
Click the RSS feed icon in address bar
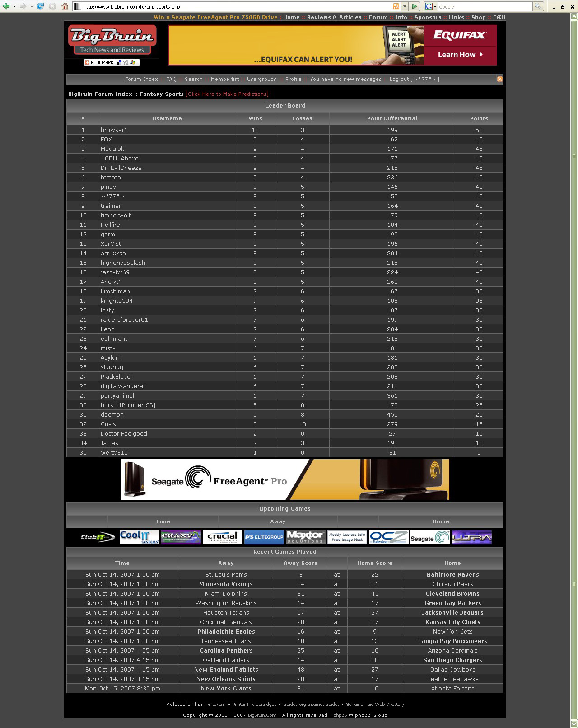[x=396, y=6]
